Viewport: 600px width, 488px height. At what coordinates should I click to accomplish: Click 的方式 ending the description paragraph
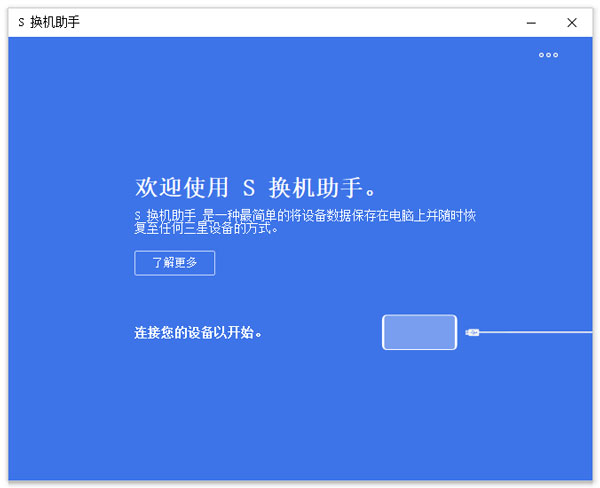coord(261,228)
